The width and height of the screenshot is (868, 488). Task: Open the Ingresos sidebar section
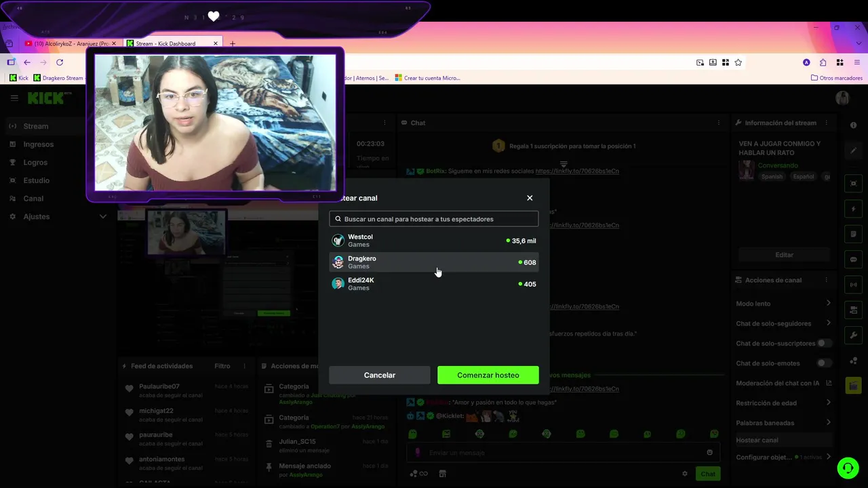(x=38, y=144)
